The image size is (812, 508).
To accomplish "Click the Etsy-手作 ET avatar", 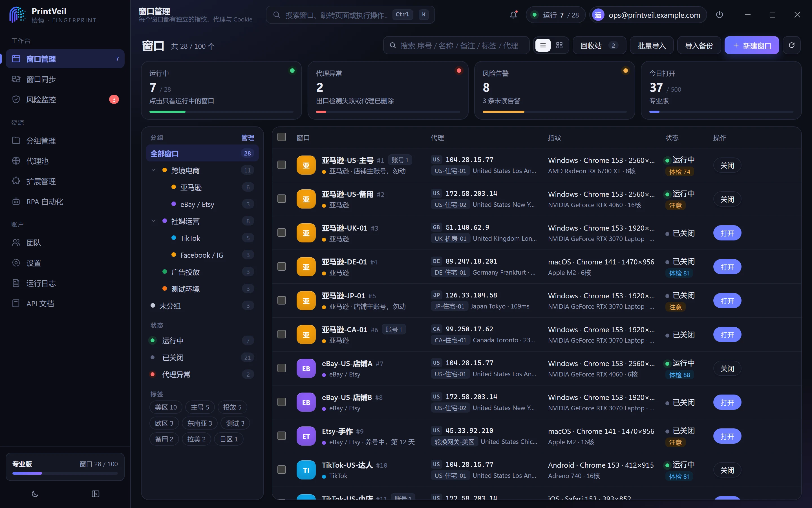I will [x=306, y=436].
